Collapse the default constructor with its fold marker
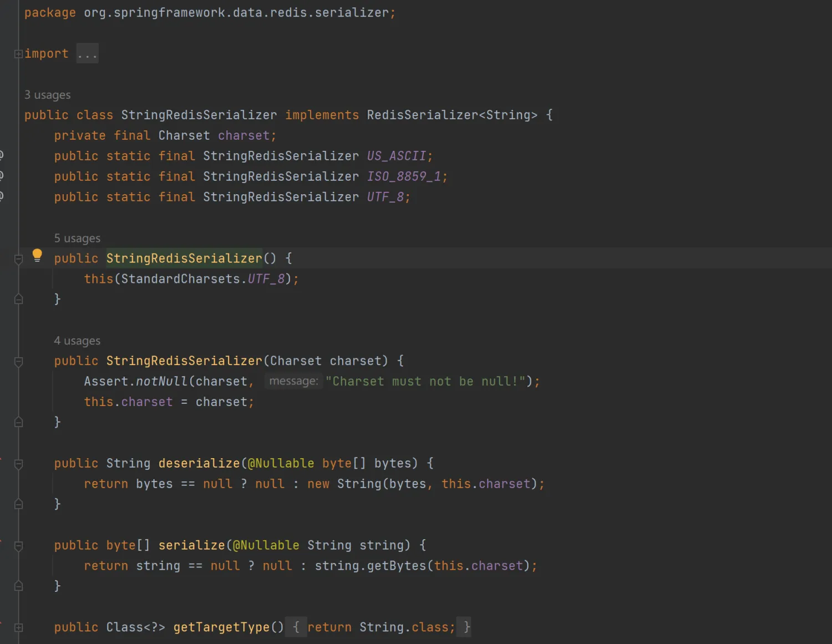Screen dimensions: 832x644 [18, 258]
